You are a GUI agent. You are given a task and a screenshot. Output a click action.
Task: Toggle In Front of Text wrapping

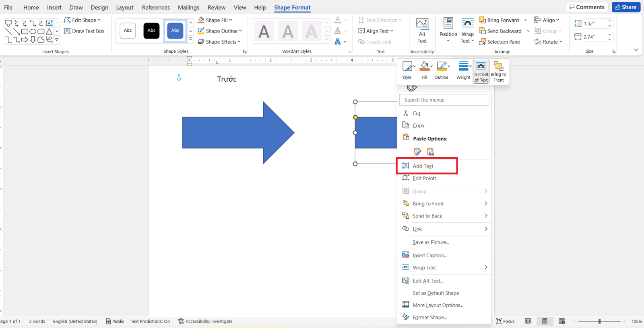481,72
